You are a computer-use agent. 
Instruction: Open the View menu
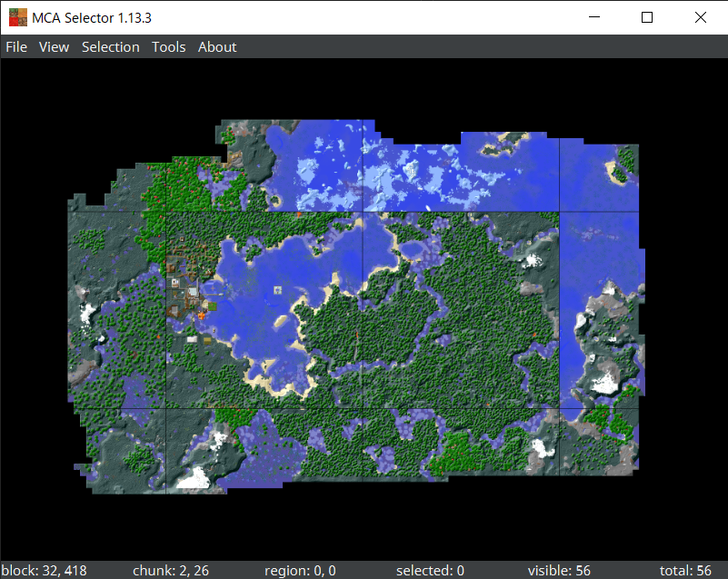coord(54,47)
